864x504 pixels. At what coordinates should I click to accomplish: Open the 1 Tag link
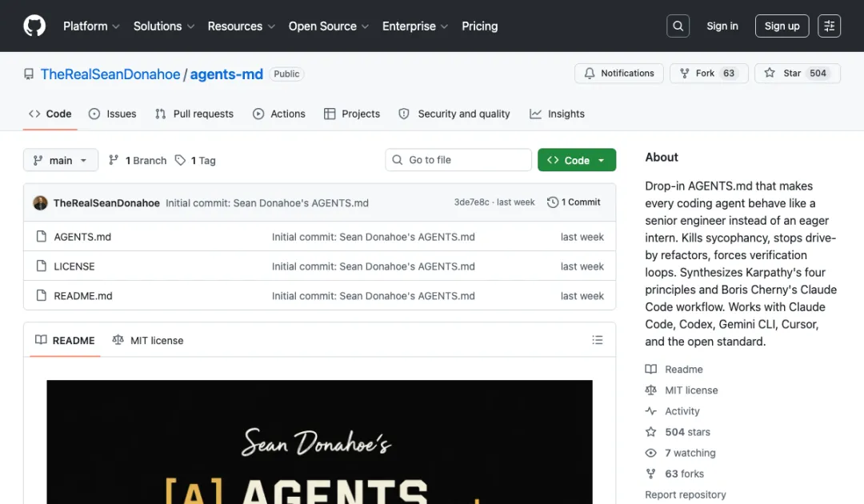pos(195,160)
